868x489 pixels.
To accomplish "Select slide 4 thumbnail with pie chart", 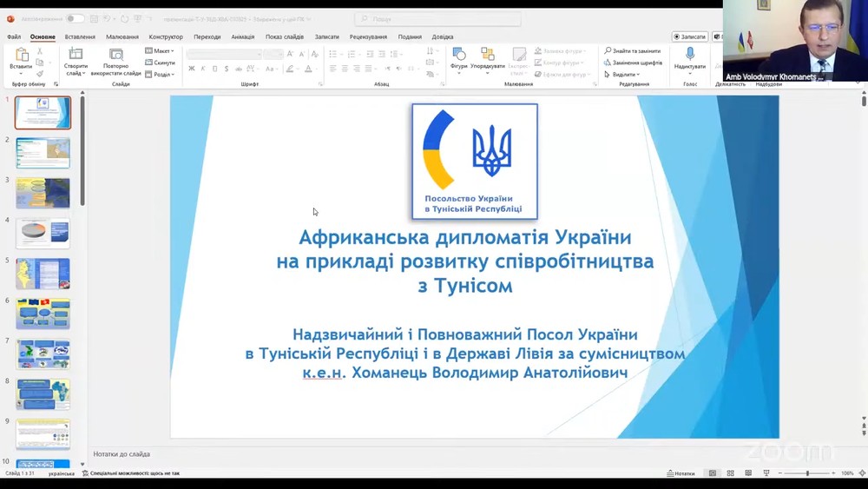I will (43, 234).
